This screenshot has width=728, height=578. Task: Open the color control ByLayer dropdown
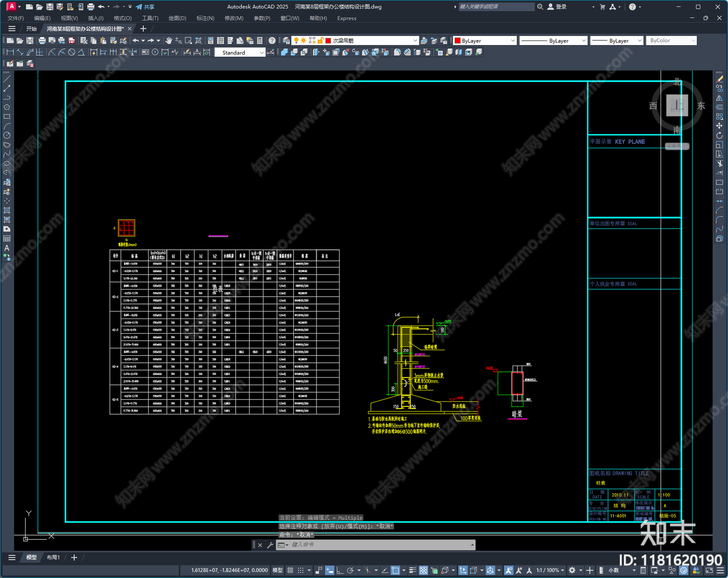click(x=485, y=41)
